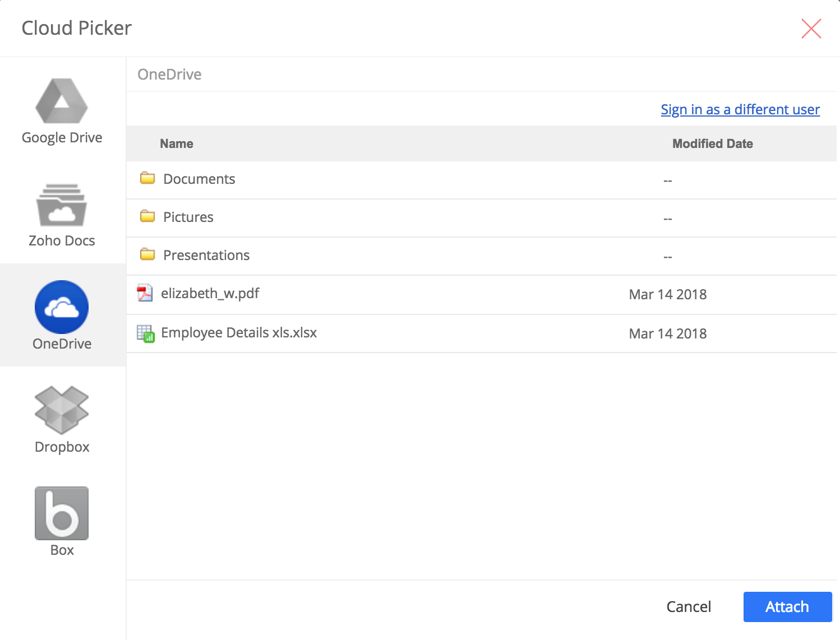Viewport: 840px width, 640px height.
Task: Click Sign in as a different user
Action: click(x=740, y=110)
